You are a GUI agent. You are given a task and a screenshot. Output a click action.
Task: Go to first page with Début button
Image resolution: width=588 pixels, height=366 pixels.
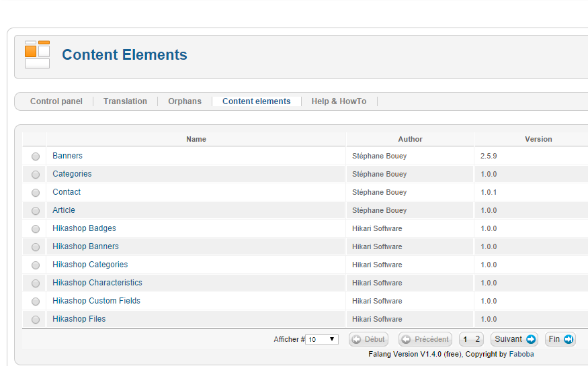coord(368,340)
